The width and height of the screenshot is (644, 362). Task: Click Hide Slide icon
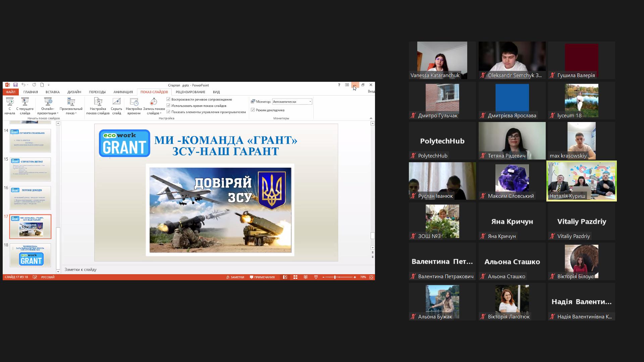click(x=116, y=102)
